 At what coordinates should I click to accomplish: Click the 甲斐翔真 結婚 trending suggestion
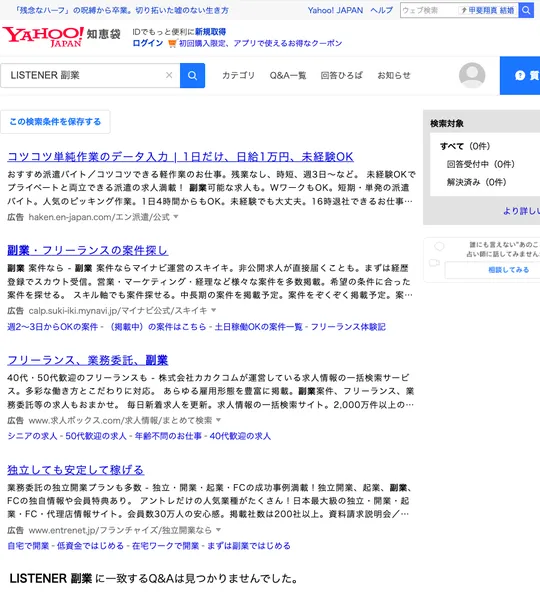tap(488, 10)
